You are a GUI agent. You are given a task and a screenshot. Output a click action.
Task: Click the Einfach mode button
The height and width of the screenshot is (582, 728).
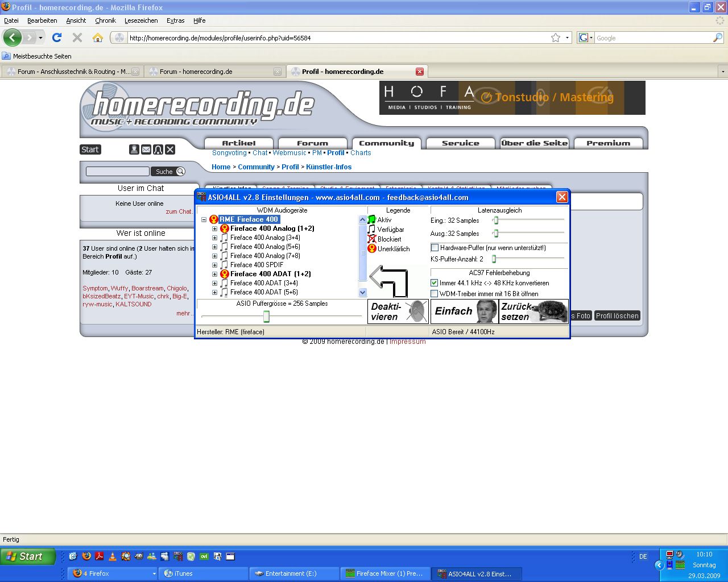[465, 311]
